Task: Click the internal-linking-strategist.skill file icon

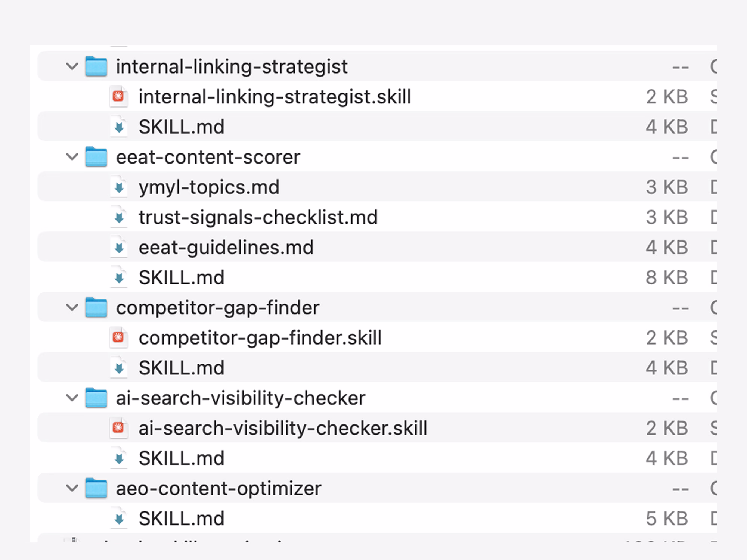Action: [x=119, y=97]
